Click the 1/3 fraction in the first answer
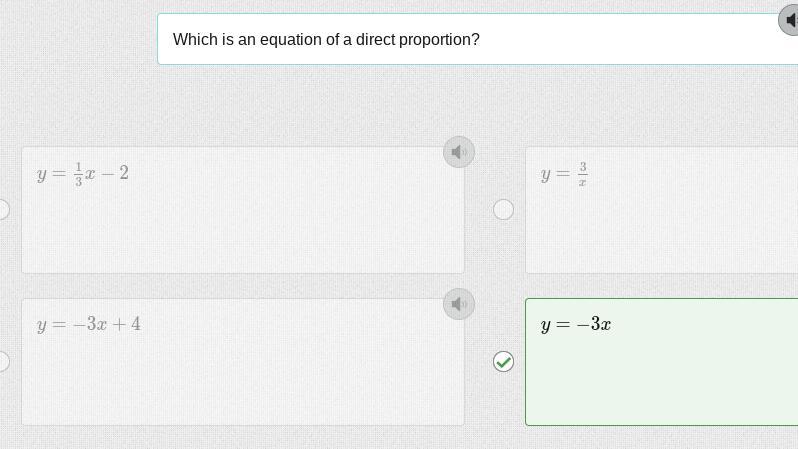Screen dimensions: 798x449 coord(79,174)
